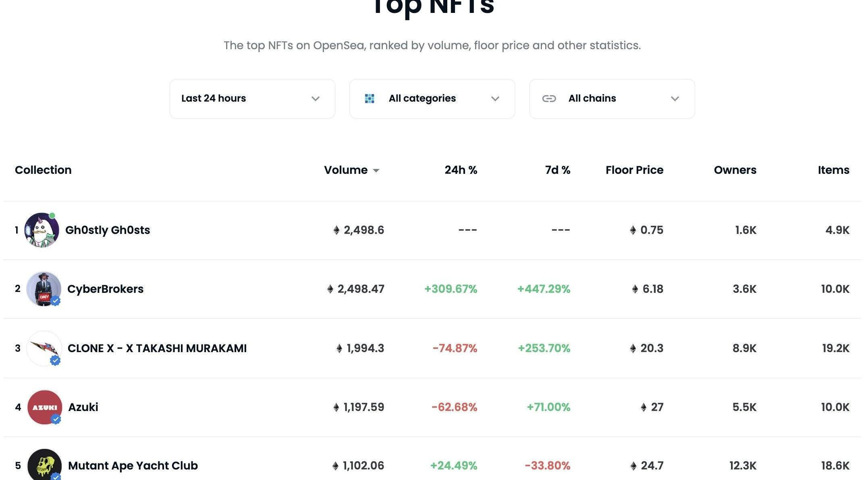The width and height of the screenshot is (868, 480).
Task: Click the All categories grid icon
Action: pyautogui.click(x=370, y=98)
